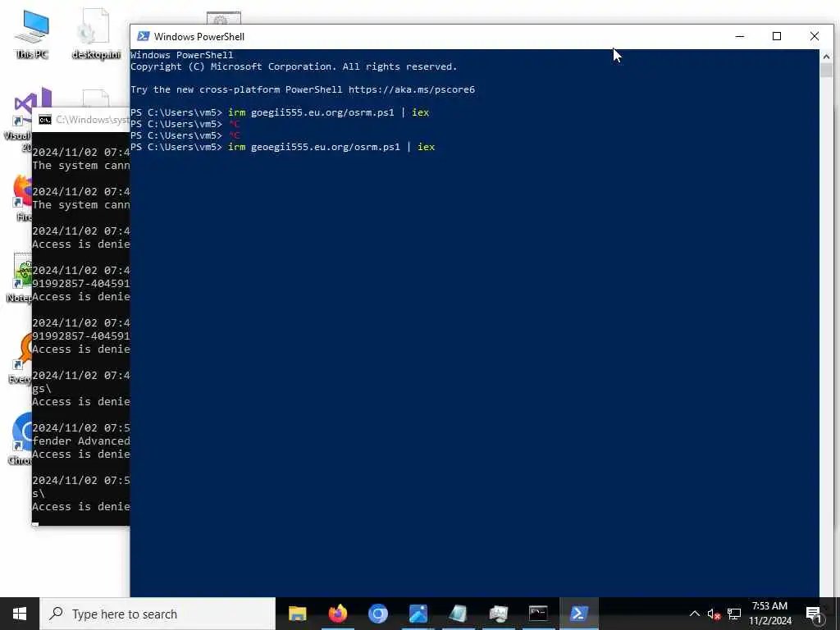Select the desktop.ini file icon

pyautogui.click(x=96, y=34)
